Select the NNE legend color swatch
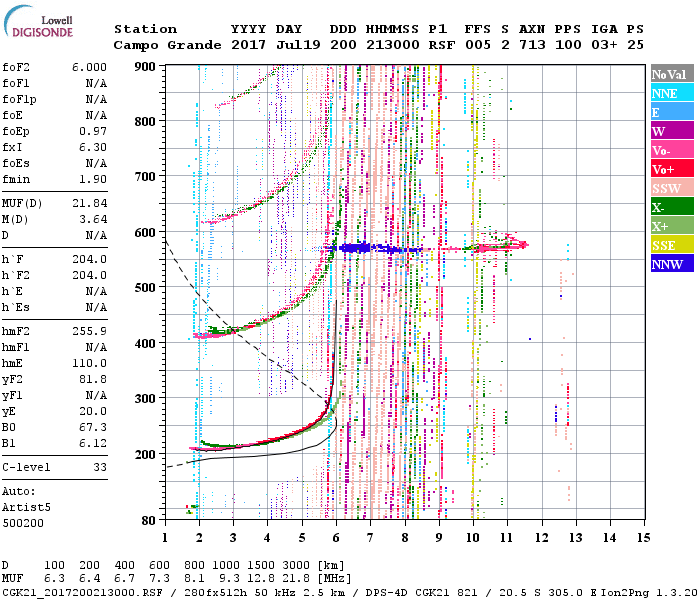Screen dimensions: 700x600 click(x=672, y=93)
